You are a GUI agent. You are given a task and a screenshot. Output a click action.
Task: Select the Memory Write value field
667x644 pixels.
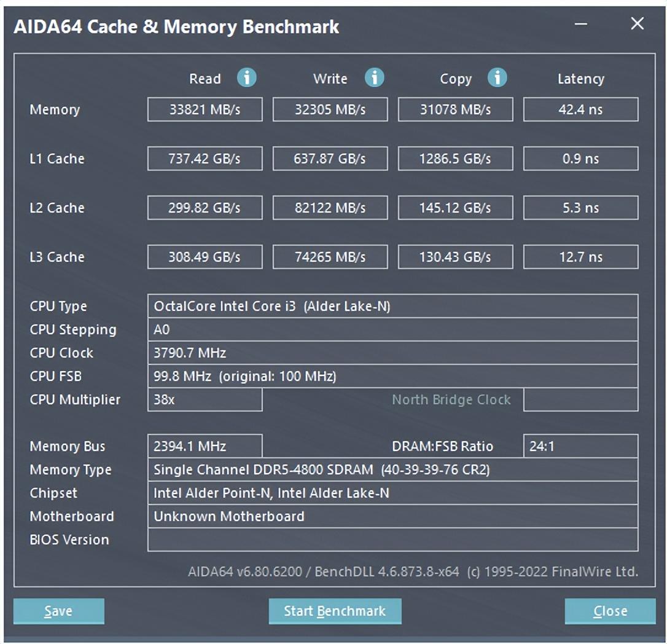pyautogui.click(x=330, y=109)
